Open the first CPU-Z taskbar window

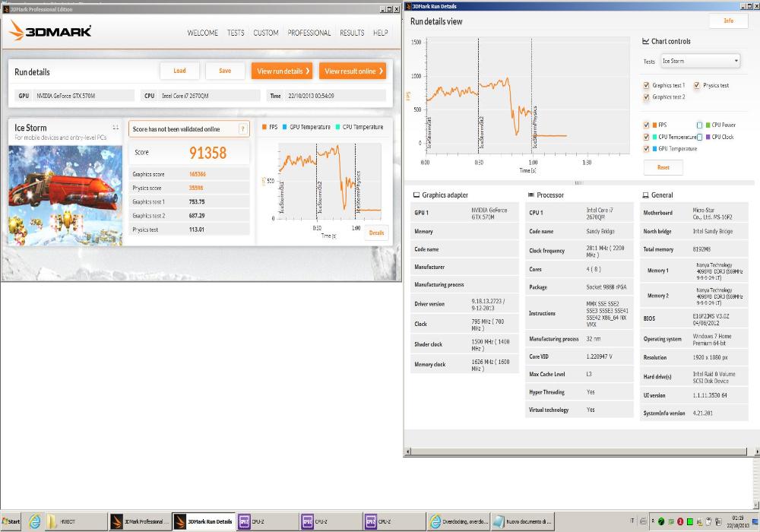tap(267, 521)
